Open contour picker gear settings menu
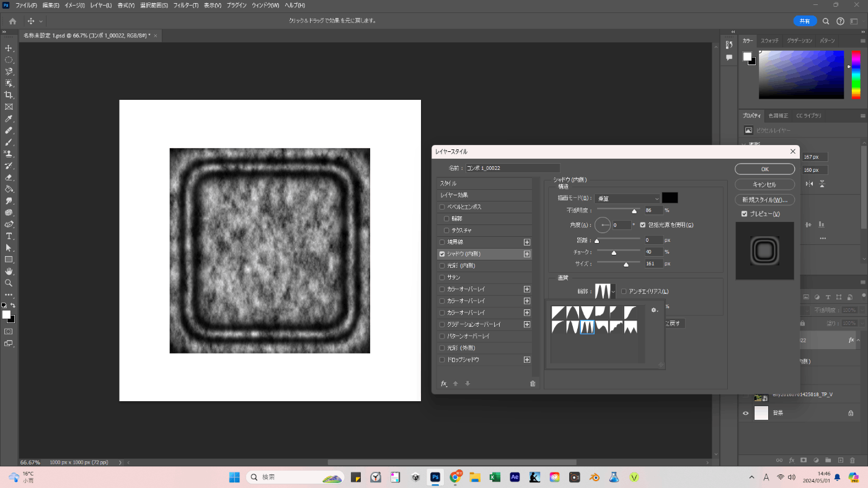The height and width of the screenshot is (488, 868). pos(653,310)
